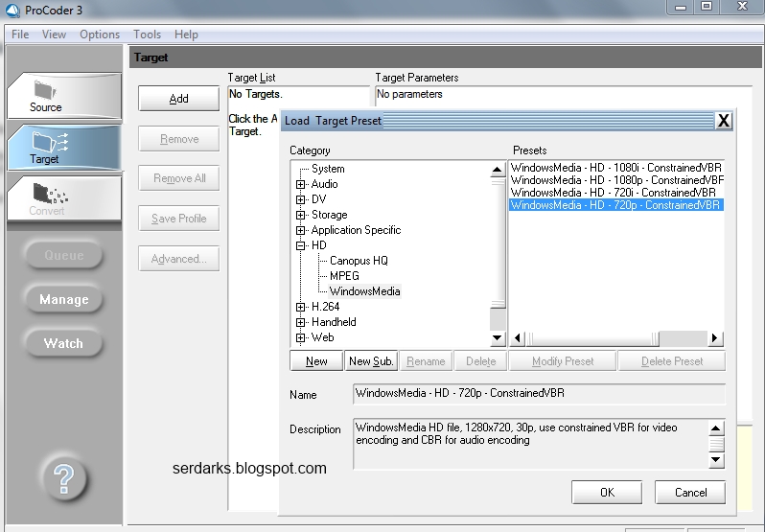Select the WindowsMedia subcategory under HD
The image size is (765, 532).
[x=364, y=291]
